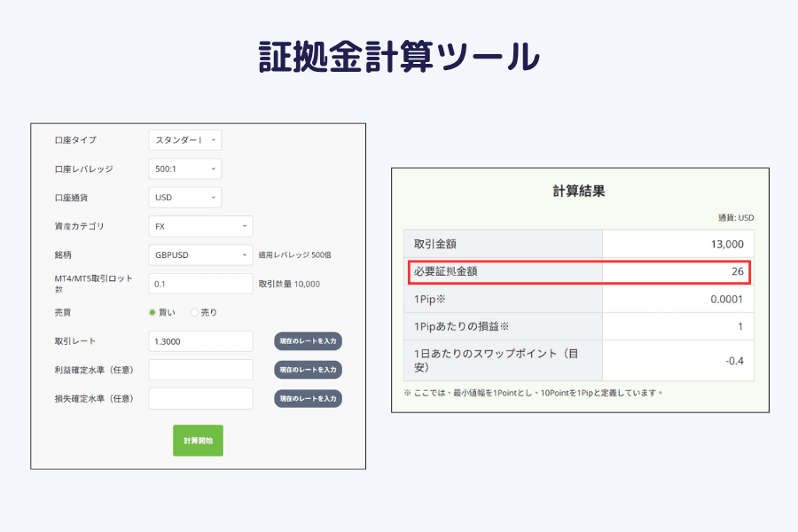Click the 取引レート input field
Screen dimensions: 798x532
tap(200, 341)
